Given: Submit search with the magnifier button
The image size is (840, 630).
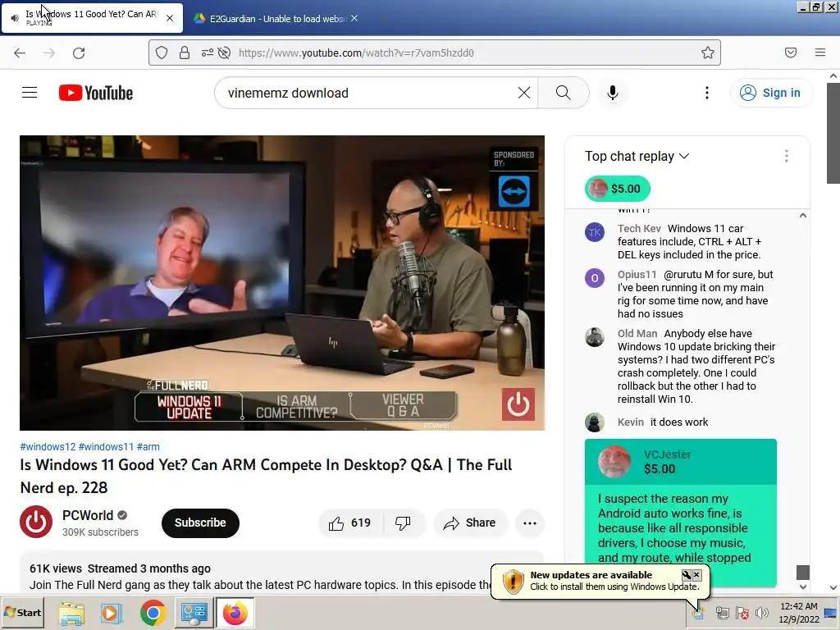Looking at the screenshot, I should coord(563,93).
